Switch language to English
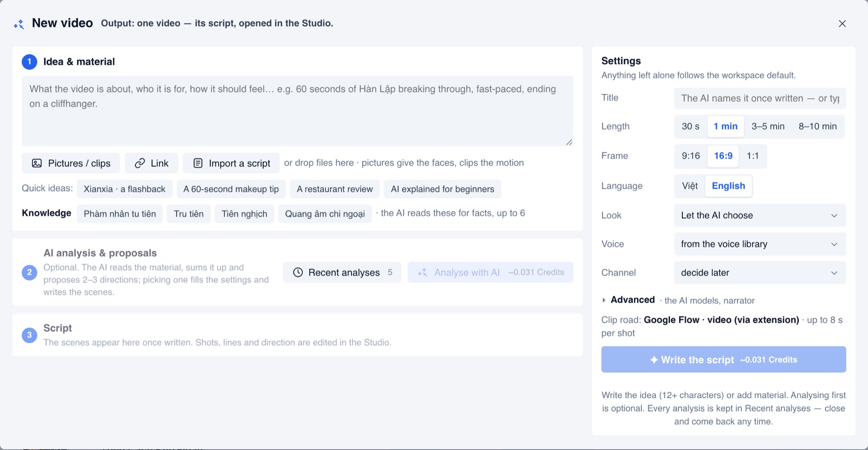This screenshot has width=868, height=450. tap(728, 186)
